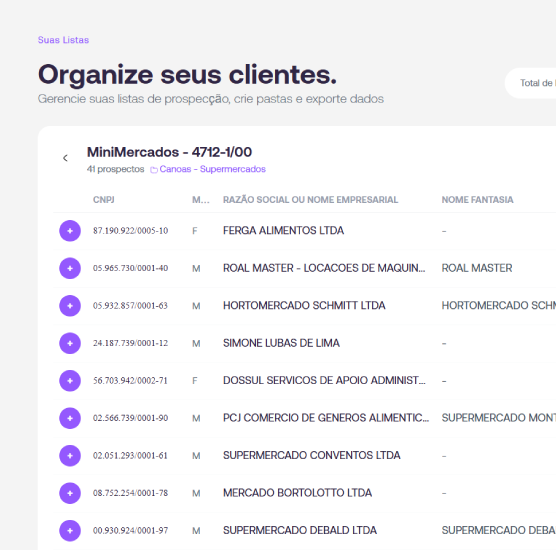This screenshot has width=556, height=556.
Task: Click plus icon for FERGA ALIMENTOS LTDA
Action: point(70,231)
